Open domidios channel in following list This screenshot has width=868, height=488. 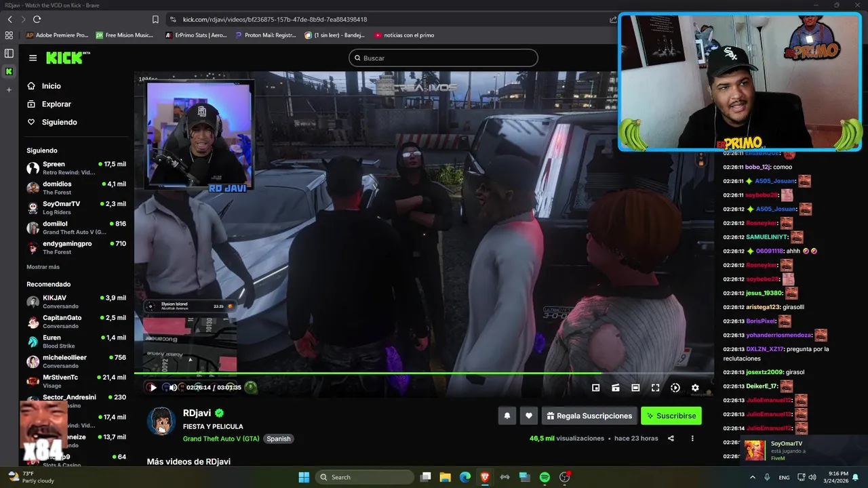click(x=76, y=188)
